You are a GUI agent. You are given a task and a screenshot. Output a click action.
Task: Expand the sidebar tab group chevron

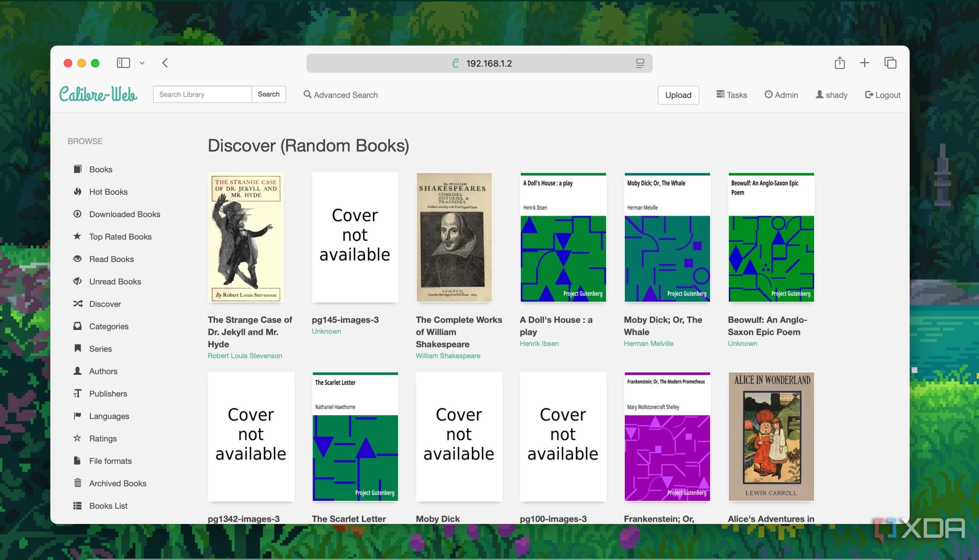click(142, 63)
